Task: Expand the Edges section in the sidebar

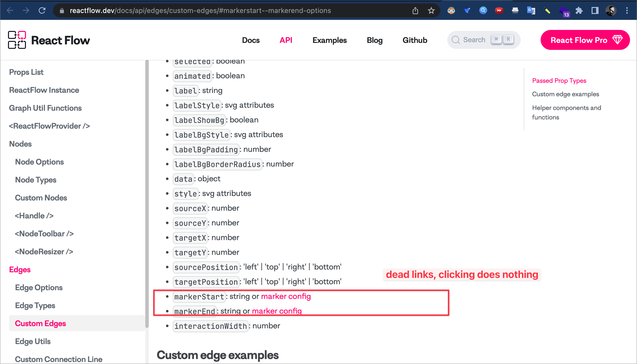Action: 20,270
